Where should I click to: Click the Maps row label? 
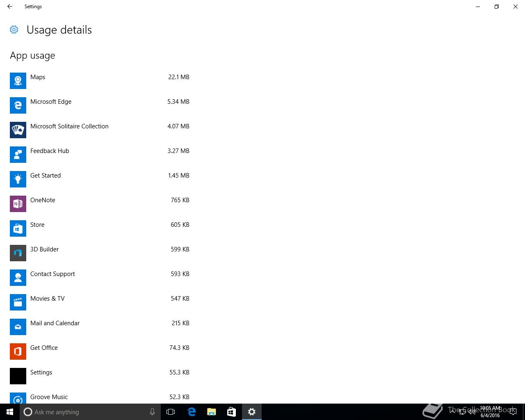tap(38, 77)
